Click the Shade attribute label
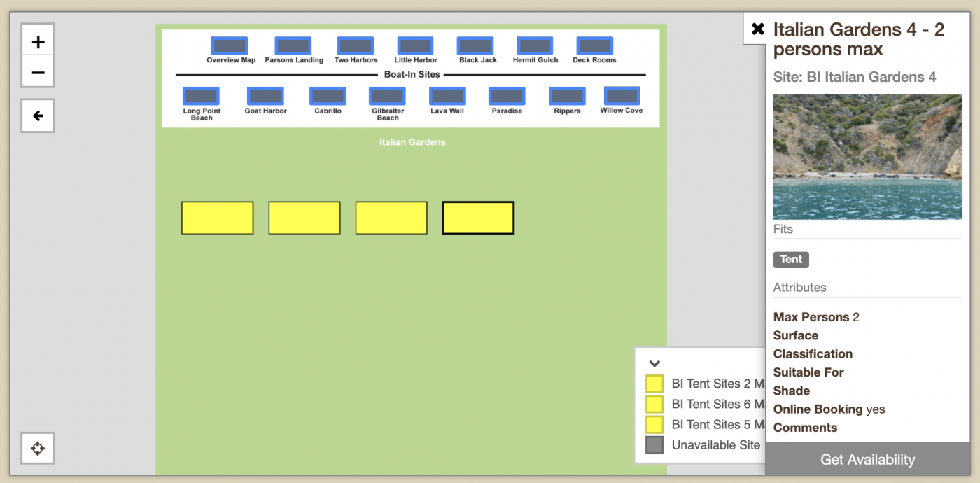Viewport: 980px width, 483px height. [x=792, y=391]
